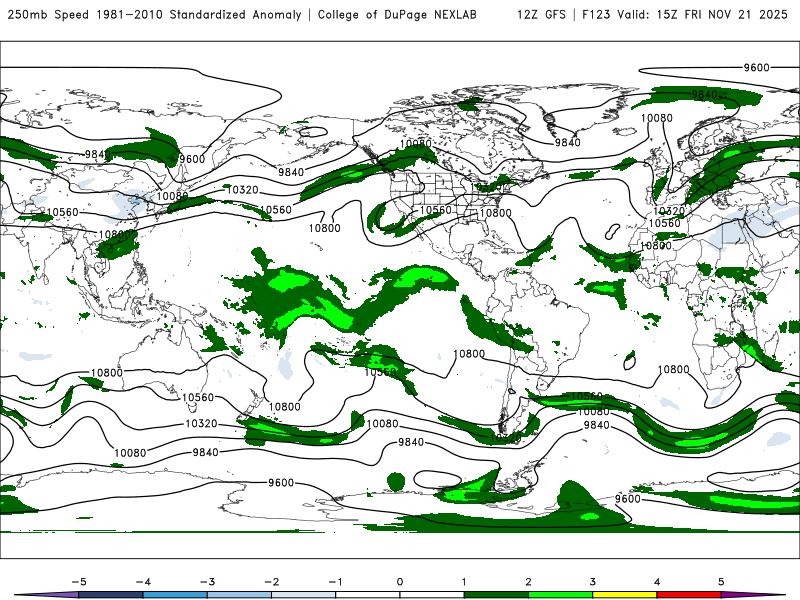Viewport: 800px width, 600px height.
Task: Click the '10320' contour label south of Australia
Action: point(201,423)
